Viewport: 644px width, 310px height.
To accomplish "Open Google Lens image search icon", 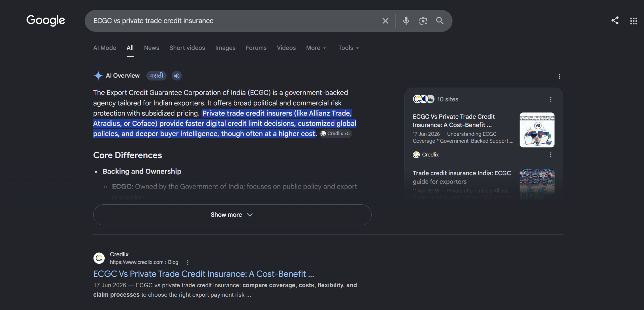I will click(x=423, y=21).
